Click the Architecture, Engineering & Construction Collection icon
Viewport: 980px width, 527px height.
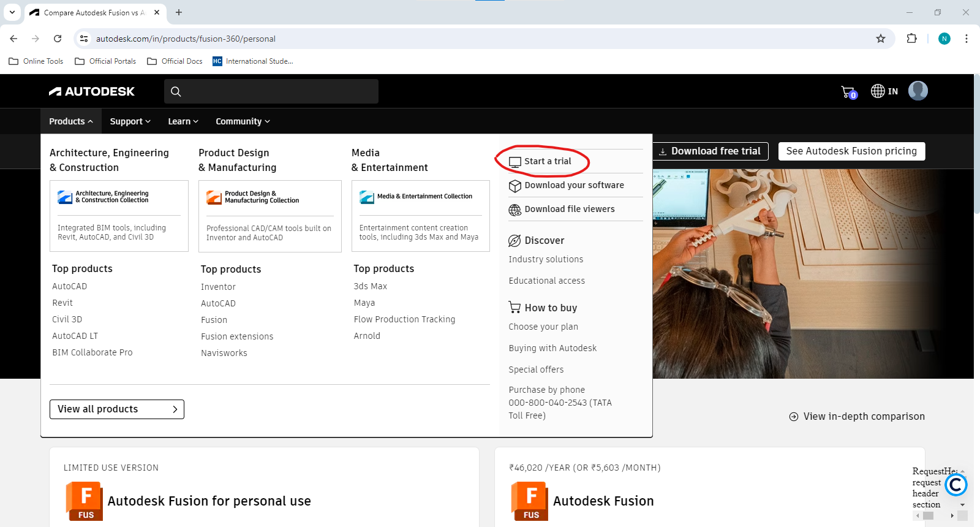coord(65,197)
